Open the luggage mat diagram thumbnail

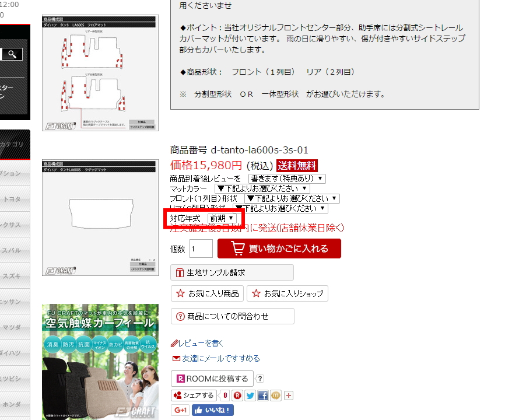point(100,218)
